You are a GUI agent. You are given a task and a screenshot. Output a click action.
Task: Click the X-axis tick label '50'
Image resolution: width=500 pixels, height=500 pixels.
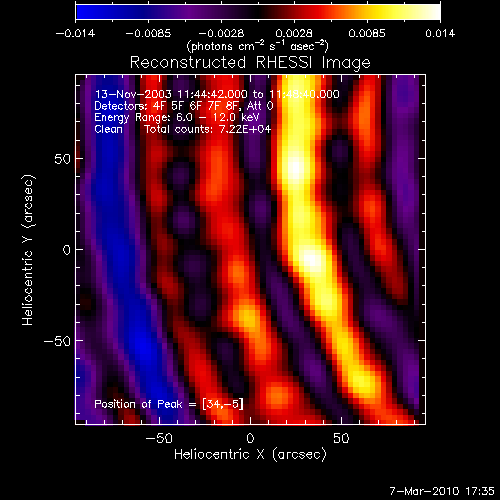(x=341, y=438)
